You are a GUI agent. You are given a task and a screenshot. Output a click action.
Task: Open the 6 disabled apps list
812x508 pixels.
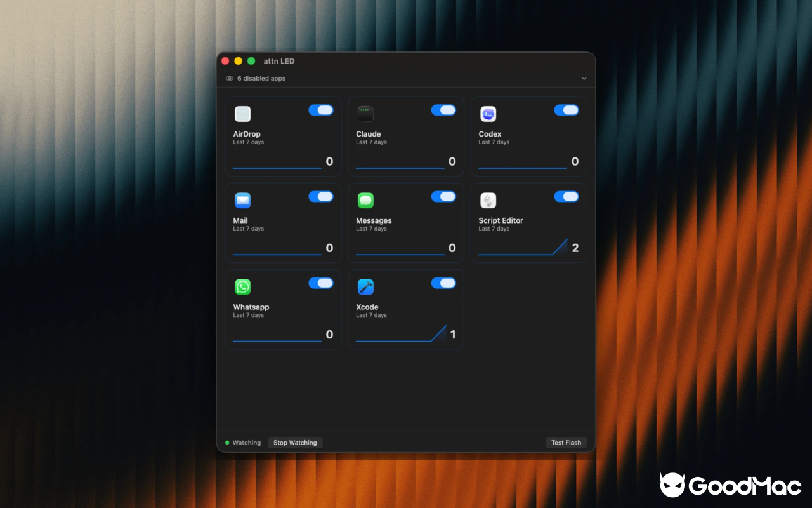(261, 79)
